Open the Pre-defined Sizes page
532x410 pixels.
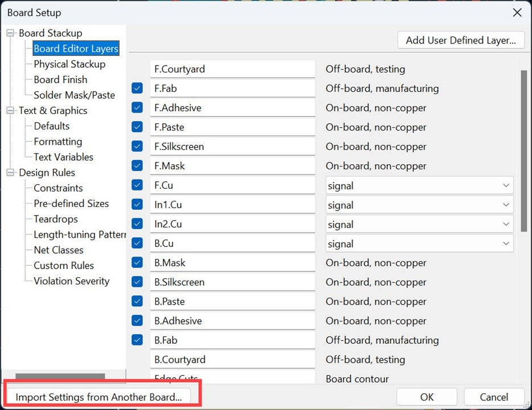(71, 204)
